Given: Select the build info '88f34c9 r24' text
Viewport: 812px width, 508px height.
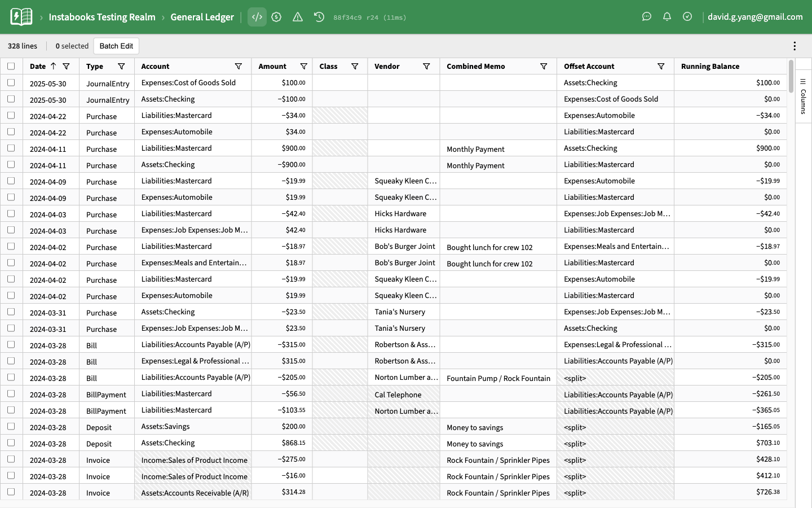Looking at the screenshot, I should 356,17.
